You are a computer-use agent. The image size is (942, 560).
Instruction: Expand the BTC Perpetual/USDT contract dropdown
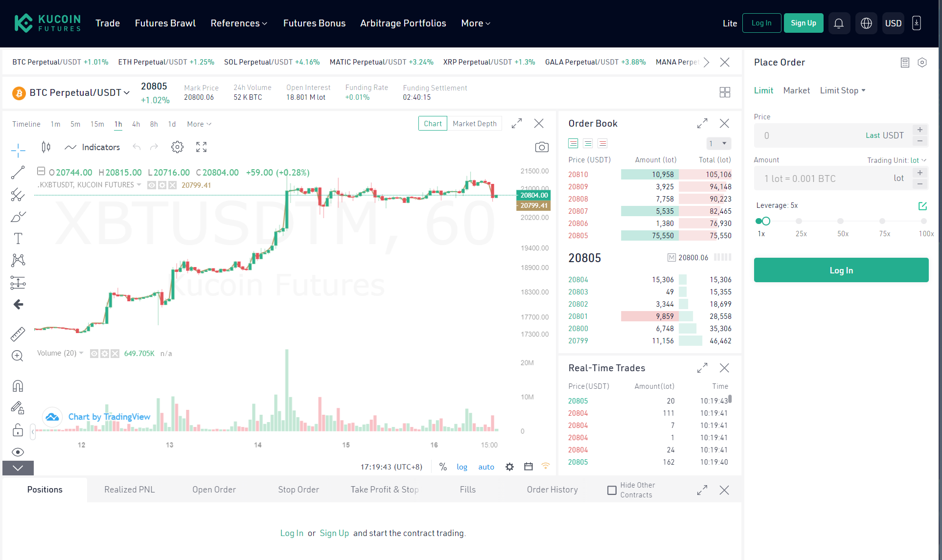click(79, 93)
